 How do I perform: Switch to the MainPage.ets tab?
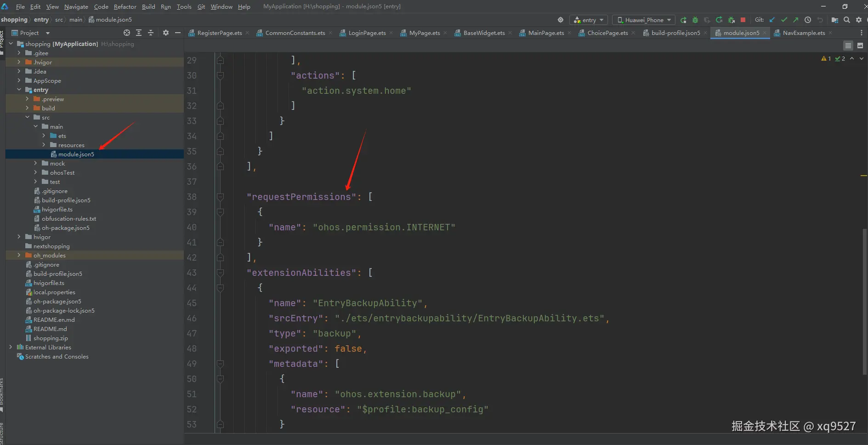point(546,33)
